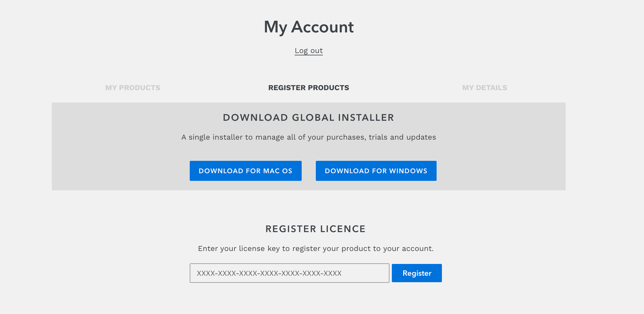Click the Download Global Installer heading
The width and height of the screenshot is (644, 314).
[x=308, y=118]
